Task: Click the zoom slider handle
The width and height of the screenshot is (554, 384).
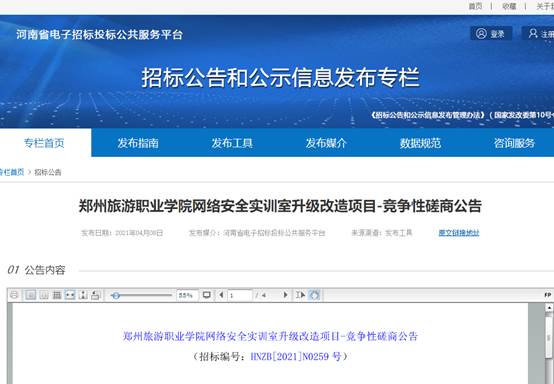Action: 115,295
